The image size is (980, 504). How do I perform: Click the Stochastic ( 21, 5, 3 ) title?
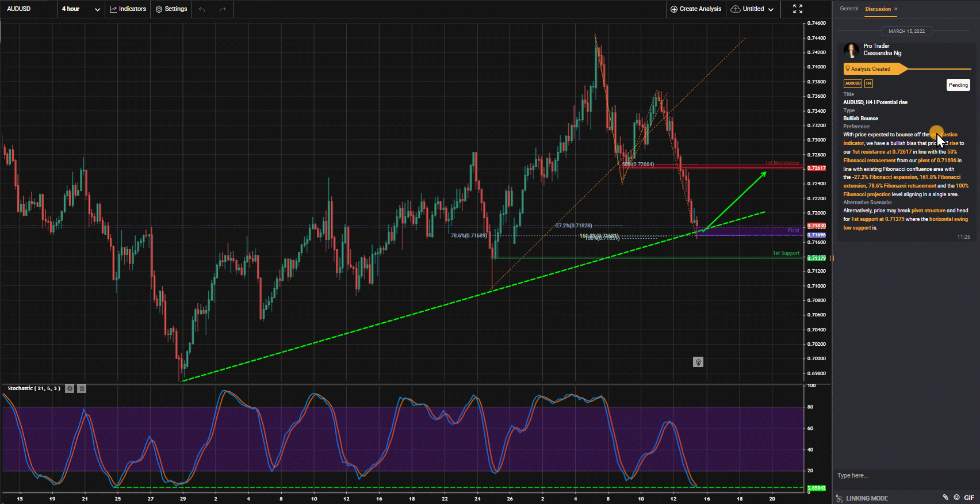click(33, 388)
